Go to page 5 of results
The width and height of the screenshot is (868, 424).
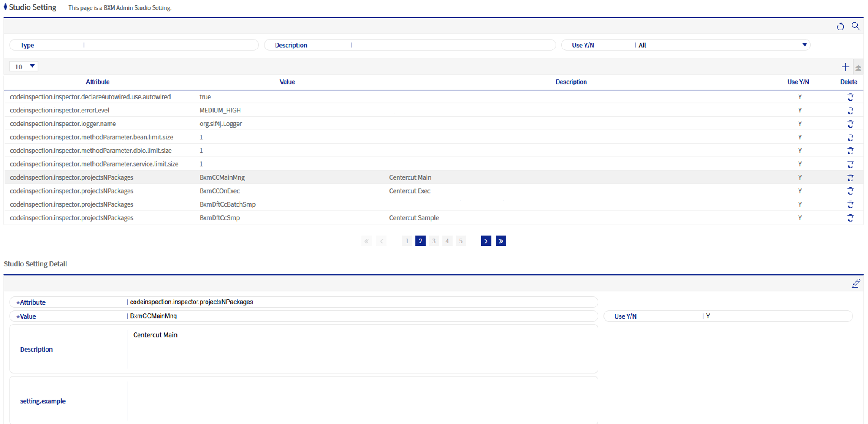[460, 241]
